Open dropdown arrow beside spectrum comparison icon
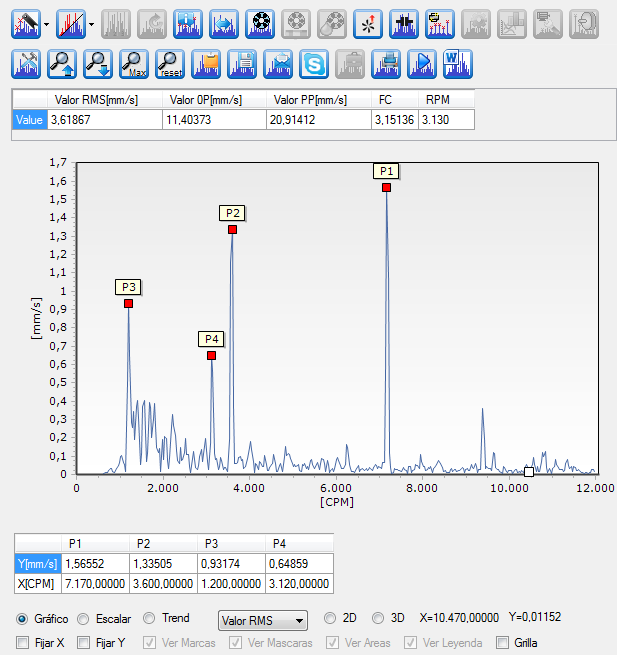 (91, 24)
